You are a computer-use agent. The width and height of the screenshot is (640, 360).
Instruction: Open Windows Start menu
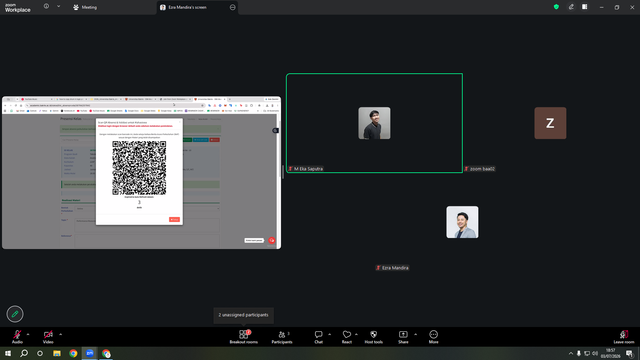[x=8, y=353]
